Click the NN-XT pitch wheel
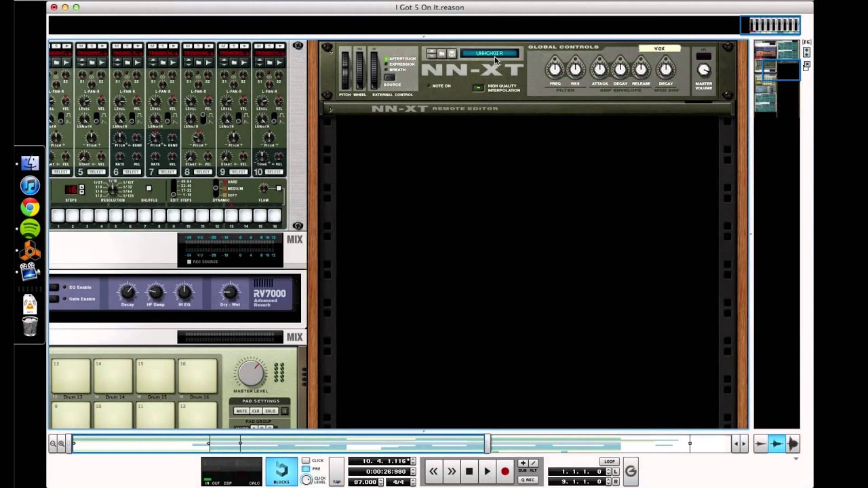Screen dimensions: 868x488 point(345,70)
